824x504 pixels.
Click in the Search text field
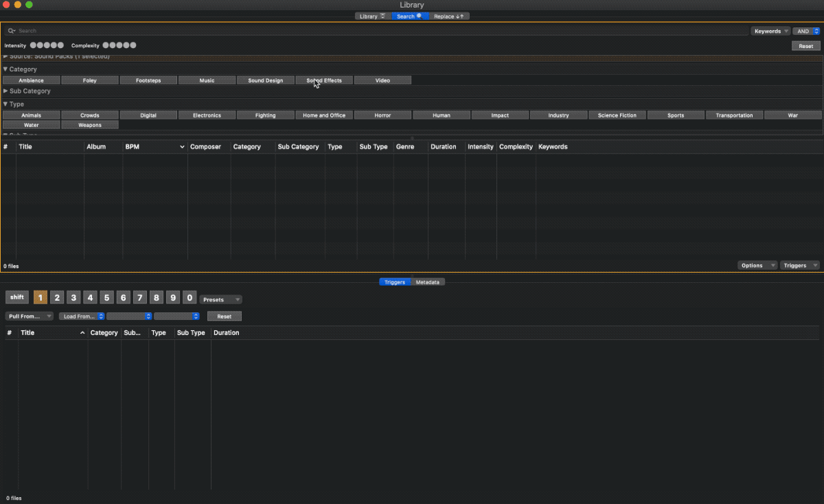tap(376, 31)
